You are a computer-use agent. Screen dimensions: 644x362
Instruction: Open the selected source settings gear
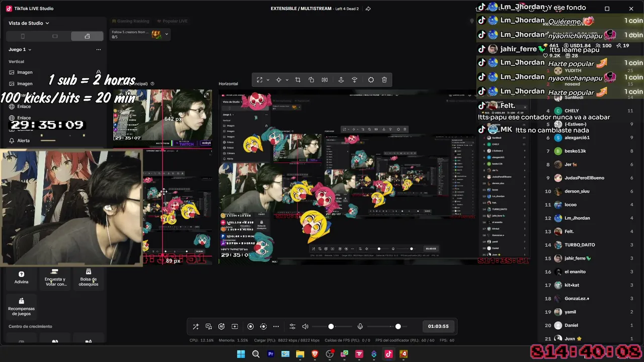point(371,80)
